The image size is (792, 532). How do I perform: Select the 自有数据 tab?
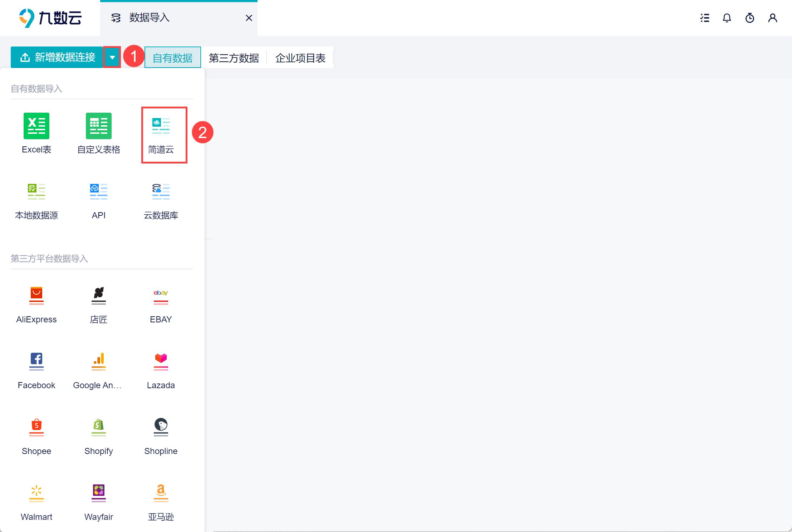point(172,58)
